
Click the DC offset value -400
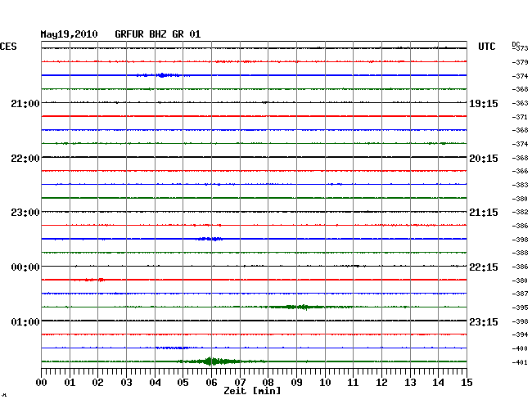coord(520,348)
